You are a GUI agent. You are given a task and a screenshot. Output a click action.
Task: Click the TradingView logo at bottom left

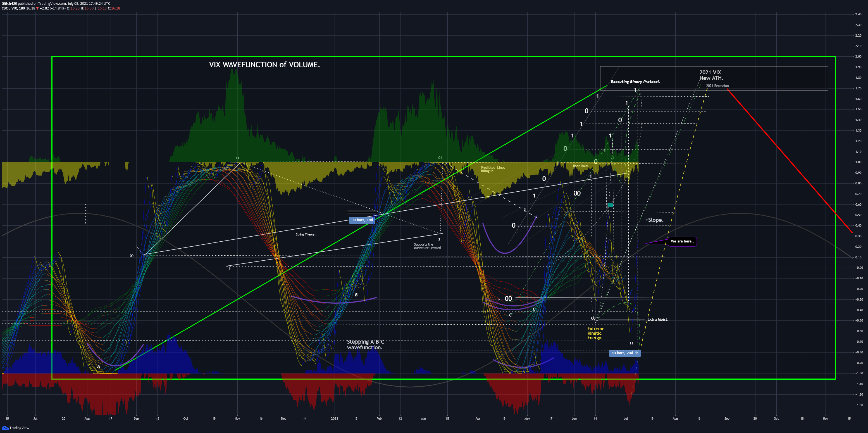(16, 428)
